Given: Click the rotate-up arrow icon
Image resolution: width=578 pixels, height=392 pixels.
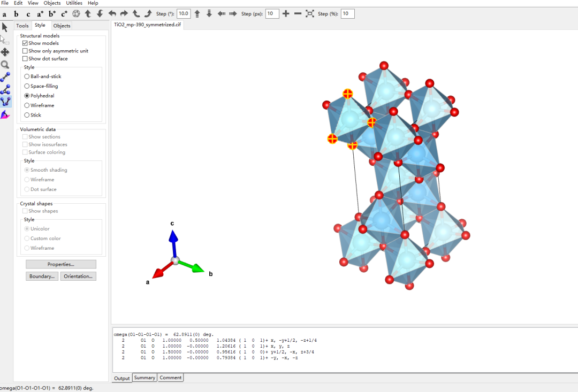Looking at the screenshot, I should click(x=88, y=13).
